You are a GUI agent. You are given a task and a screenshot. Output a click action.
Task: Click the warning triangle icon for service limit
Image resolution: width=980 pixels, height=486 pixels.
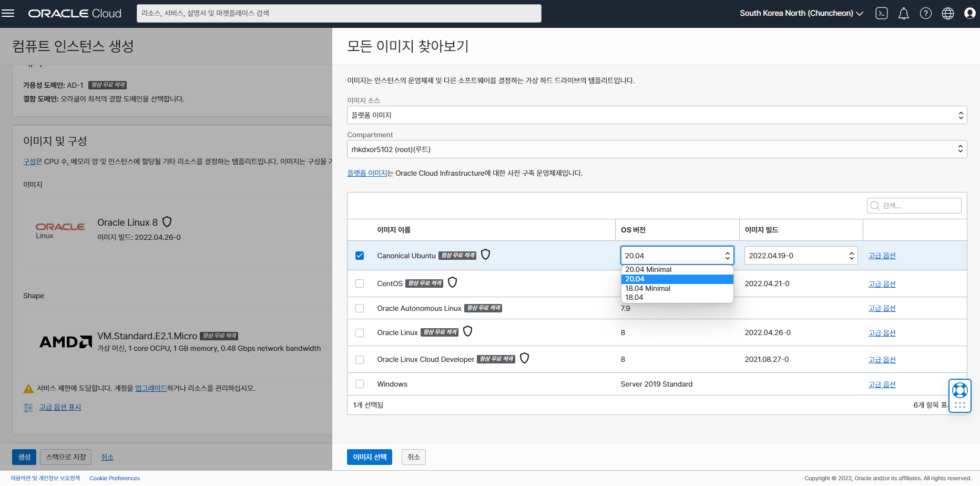(29, 389)
